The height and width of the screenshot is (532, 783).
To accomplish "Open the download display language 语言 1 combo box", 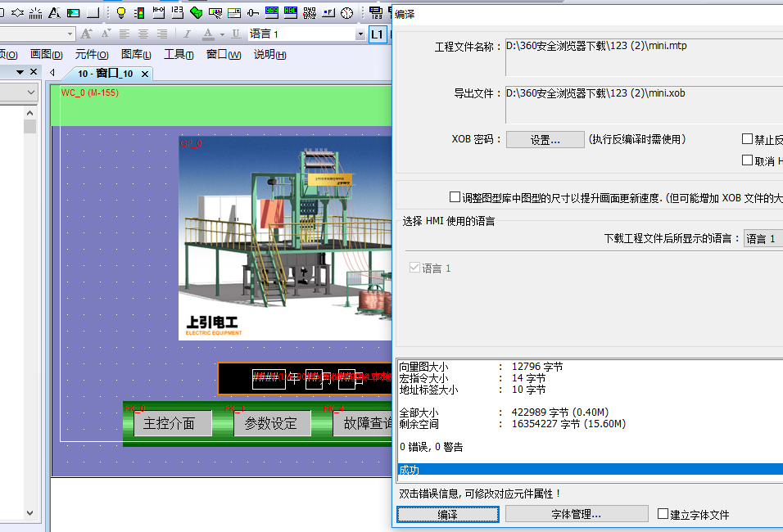I will (x=763, y=239).
